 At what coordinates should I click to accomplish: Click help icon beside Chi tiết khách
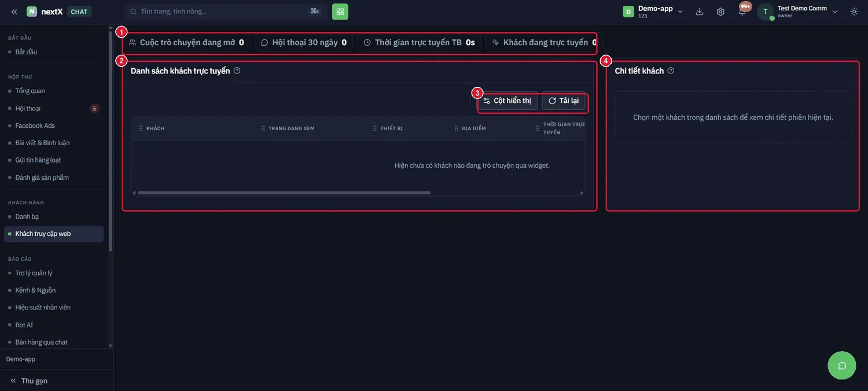pos(671,71)
